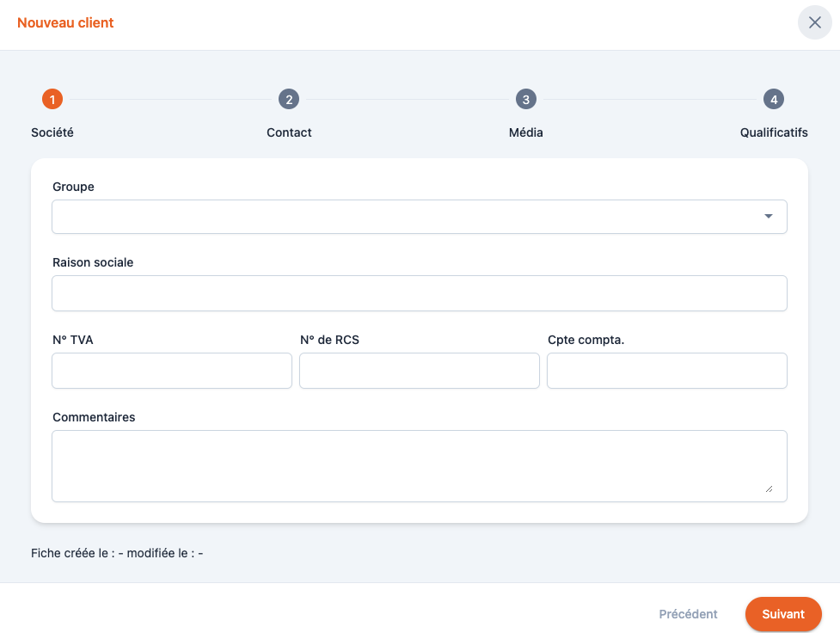840x633 pixels.
Task: Select the Société step label
Action: [52, 132]
